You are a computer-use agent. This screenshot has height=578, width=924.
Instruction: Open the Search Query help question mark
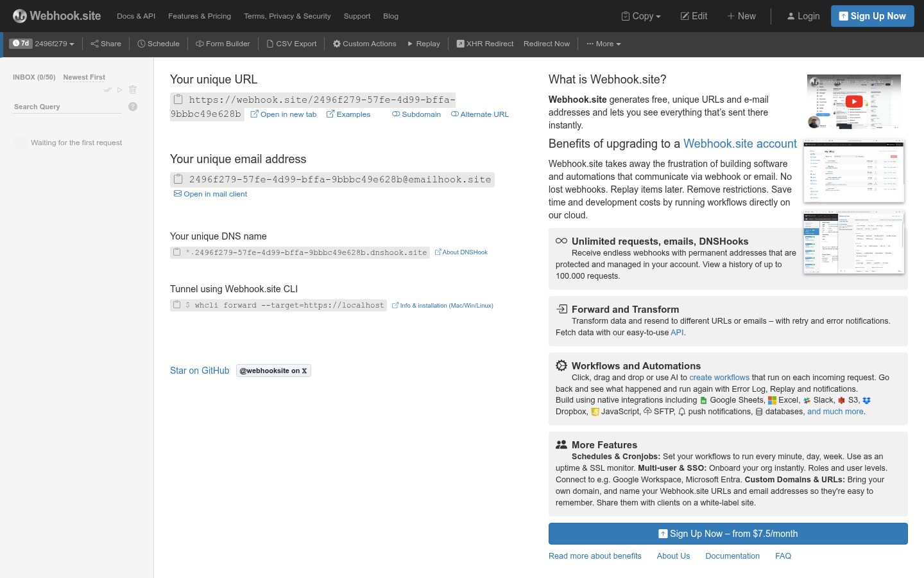click(133, 107)
